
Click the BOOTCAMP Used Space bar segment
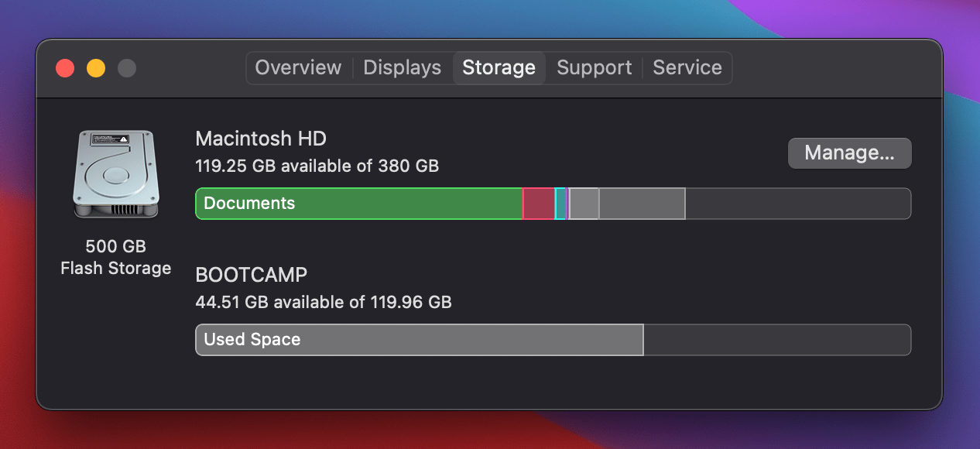coord(419,340)
